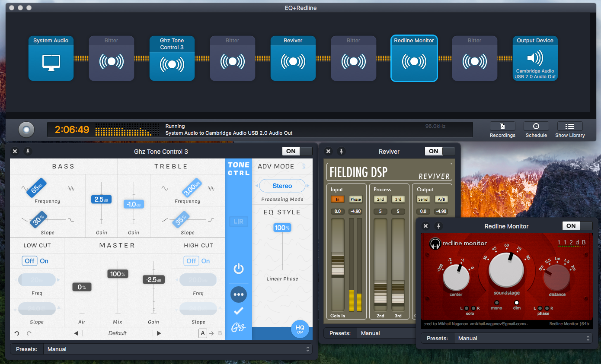Click the L|R channel button
Image resolution: width=601 pixels, height=364 pixels.
tap(239, 222)
